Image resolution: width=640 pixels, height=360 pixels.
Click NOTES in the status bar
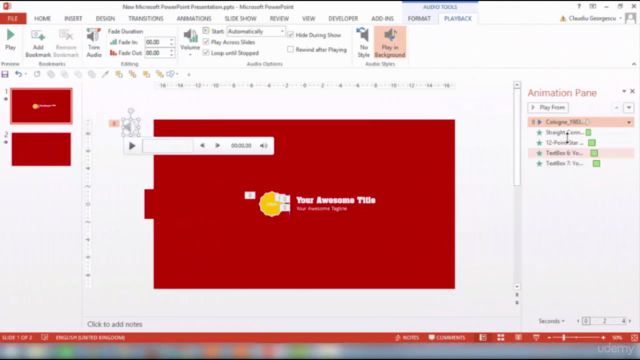407,338
